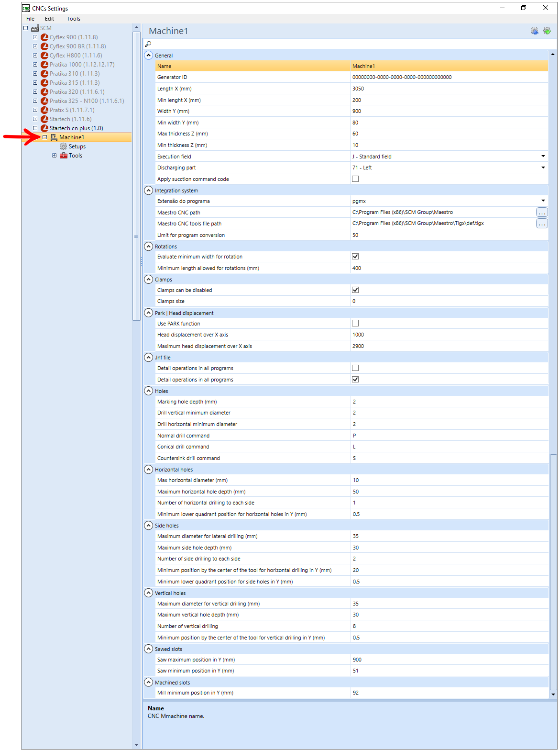Click the property search input field
This screenshot has height=751, width=560.
click(354, 44)
